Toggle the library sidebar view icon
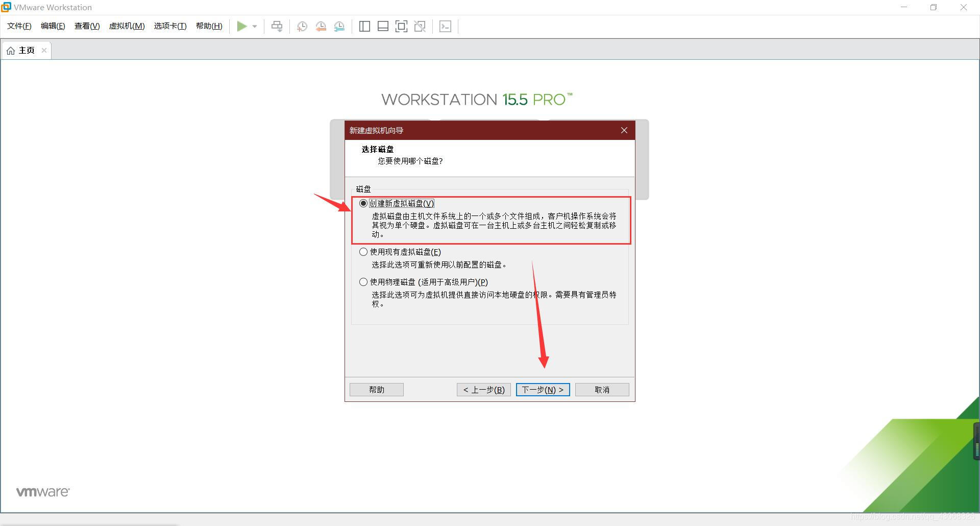The image size is (980, 526). [x=364, y=27]
